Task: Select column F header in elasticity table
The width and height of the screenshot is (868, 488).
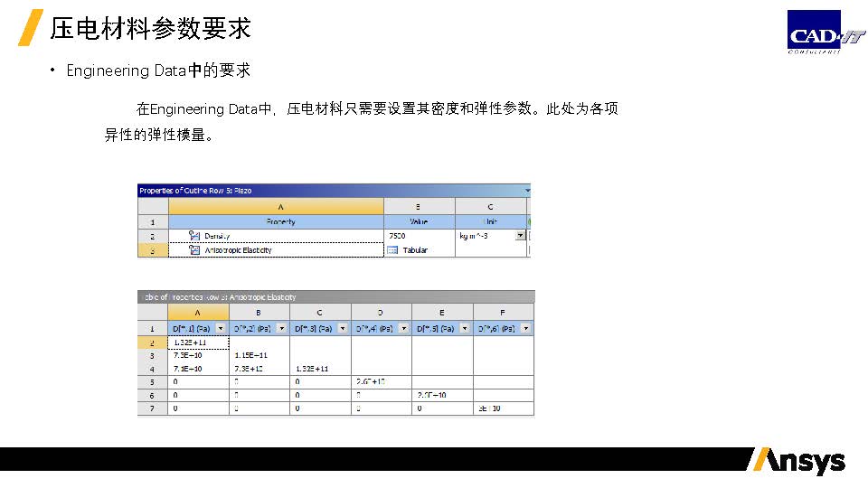Action: click(x=504, y=313)
